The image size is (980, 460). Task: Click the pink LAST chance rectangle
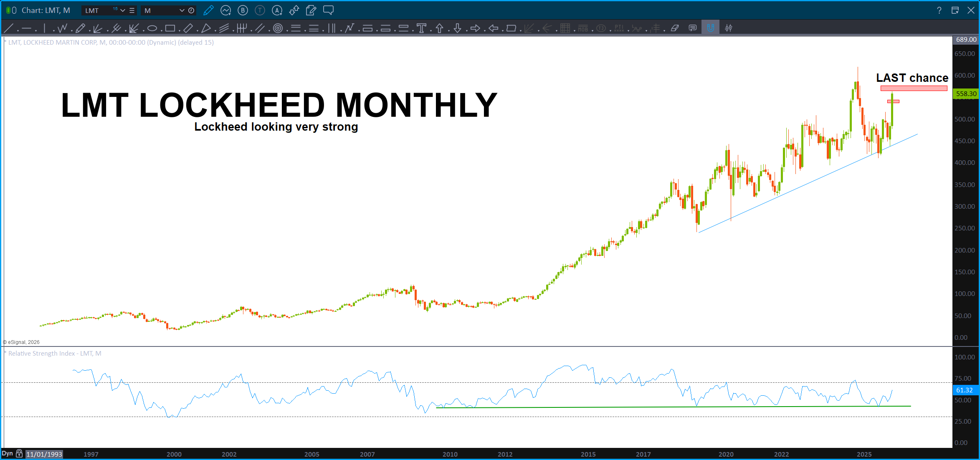point(914,88)
